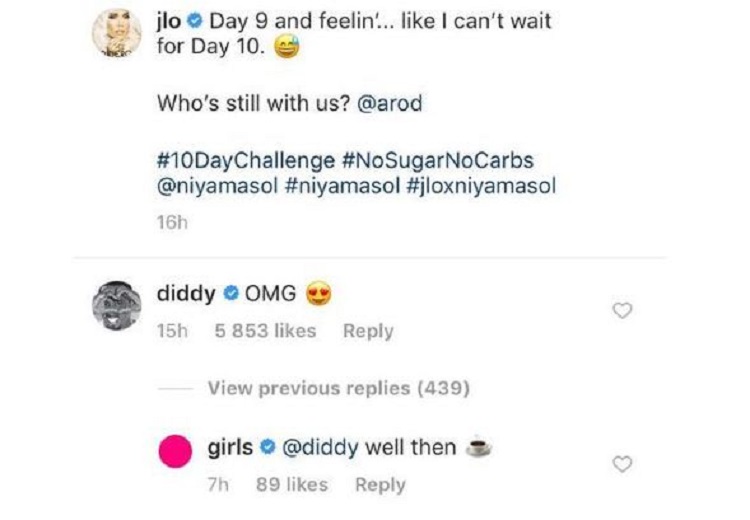View the 5 853 likes list
This screenshot has height=520, width=750.
[265, 331]
